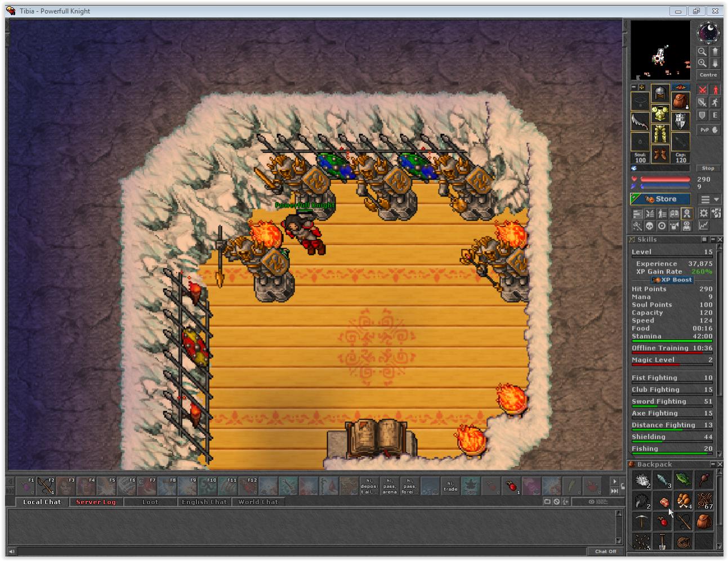Open the skull icon panel
728x561 pixels.
[649, 226]
